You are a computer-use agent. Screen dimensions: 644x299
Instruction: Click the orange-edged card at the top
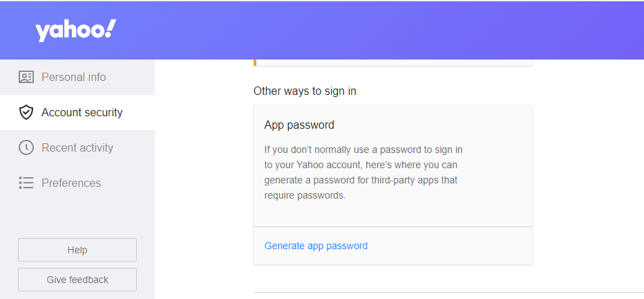[392, 62]
